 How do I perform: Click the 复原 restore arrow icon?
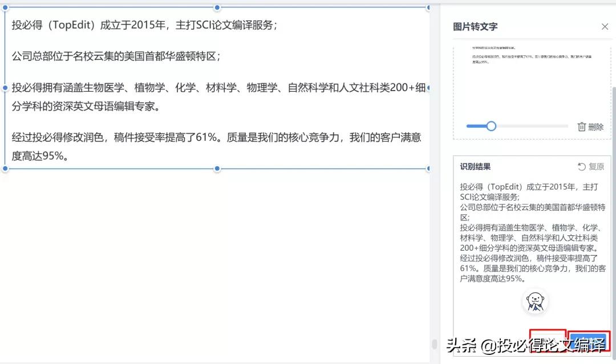(581, 167)
